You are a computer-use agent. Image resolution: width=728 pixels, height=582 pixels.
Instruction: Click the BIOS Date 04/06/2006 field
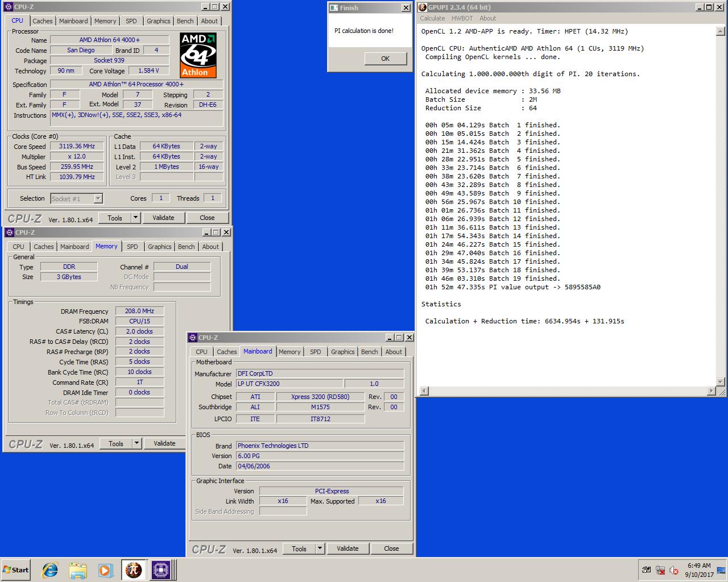point(320,466)
